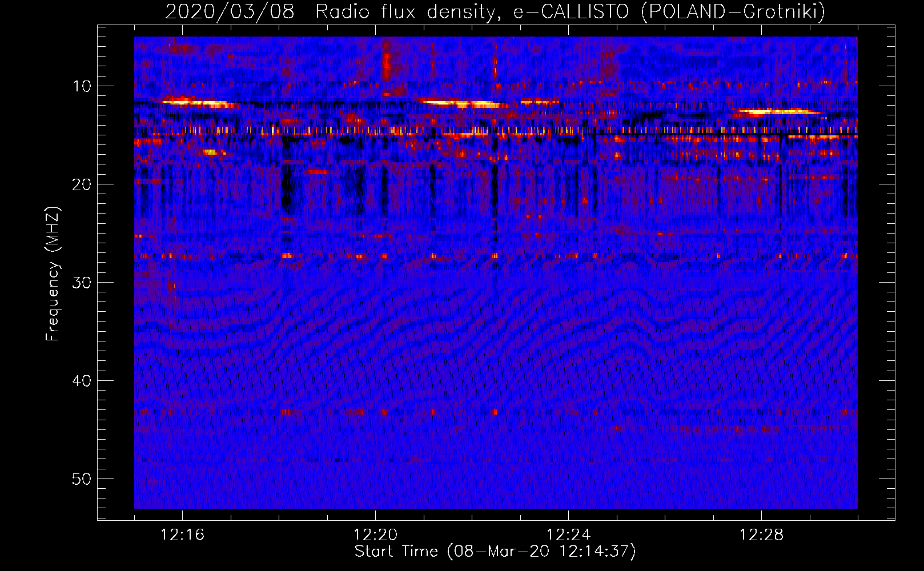The image size is (924, 571).
Task: Click the frequency label 30
Action: (82, 283)
